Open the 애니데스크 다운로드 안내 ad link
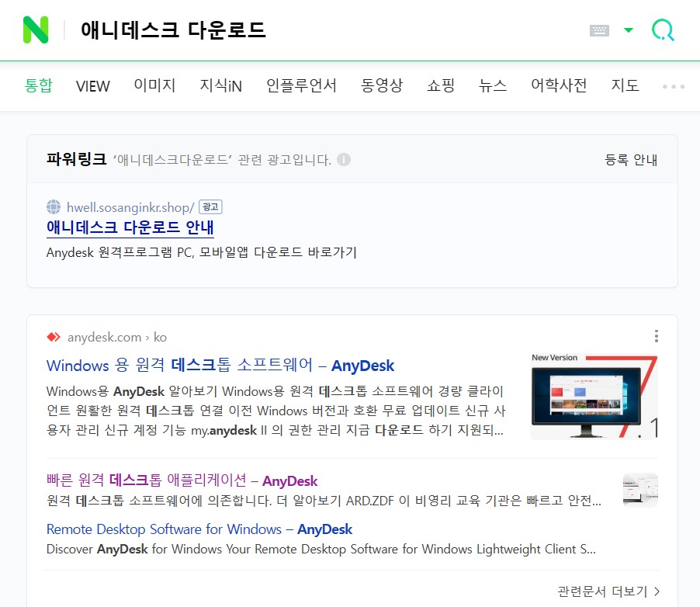The width and height of the screenshot is (700, 607). click(130, 227)
